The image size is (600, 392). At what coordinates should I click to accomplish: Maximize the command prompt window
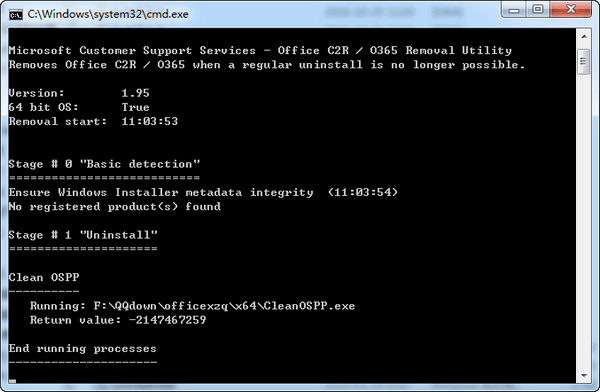[538, 9]
